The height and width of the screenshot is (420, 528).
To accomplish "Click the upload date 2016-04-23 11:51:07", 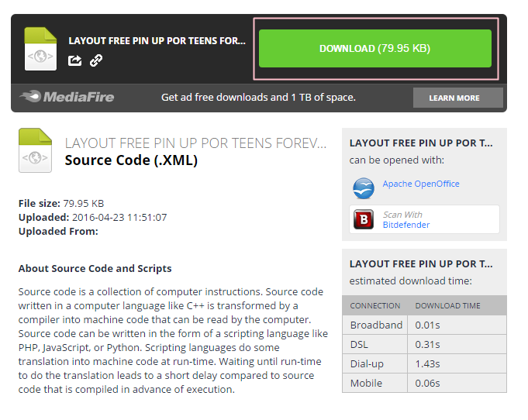I will tap(119, 218).
